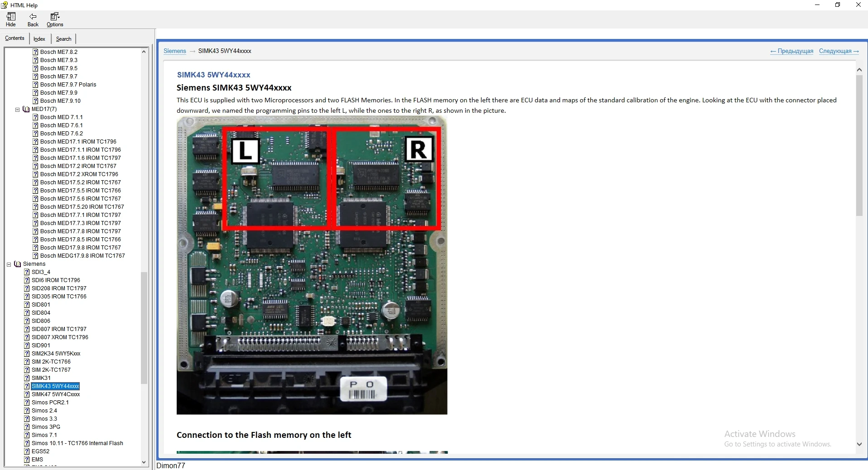868x470 pixels.
Task: Click the topic icon next to SID801
Action: point(27,305)
